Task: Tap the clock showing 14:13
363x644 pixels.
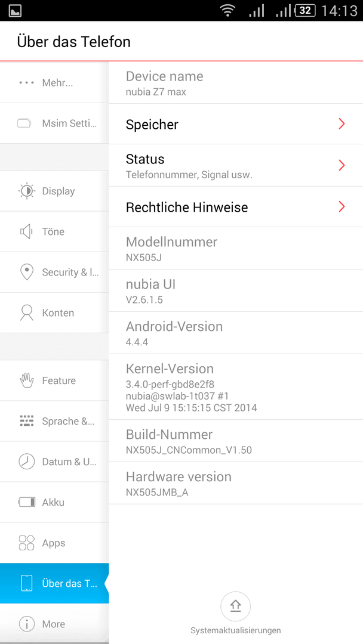Action: coord(339,11)
